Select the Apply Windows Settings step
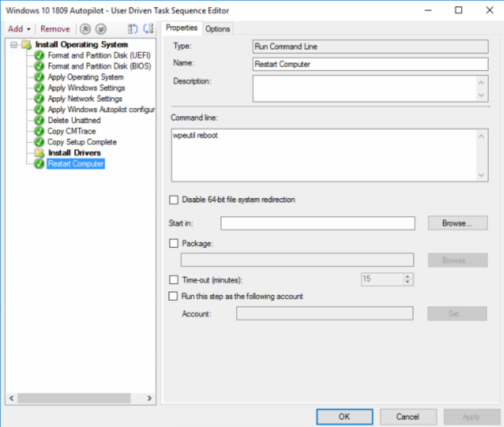 86,88
